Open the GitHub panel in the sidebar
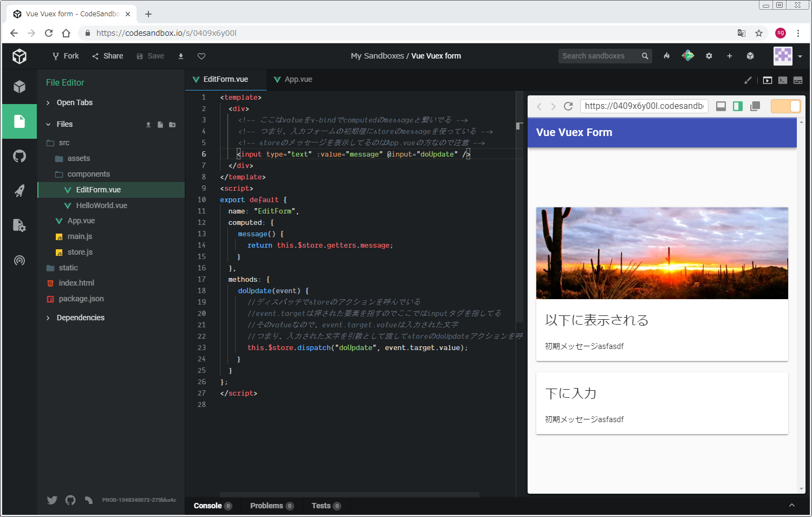 tap(20, 157)
